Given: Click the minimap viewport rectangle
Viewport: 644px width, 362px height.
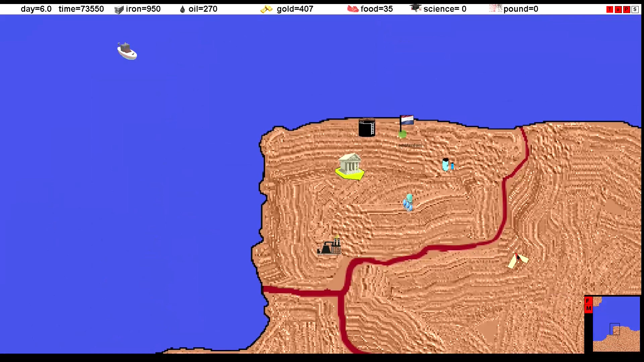Looking at the screenshot, I should [614, 329].
